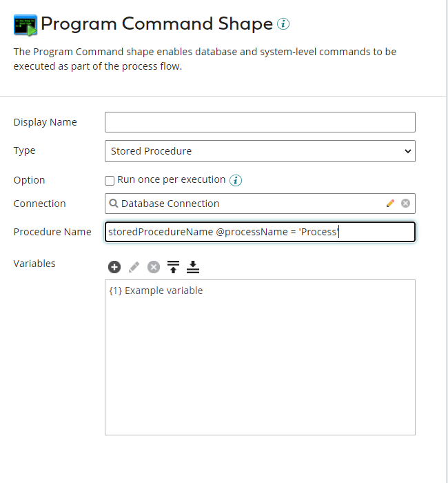Image resolution: width=448 pixels, height=483 pixels.
Task: Open info icon beside Program Command Shape title
Action: click(283, 24)
